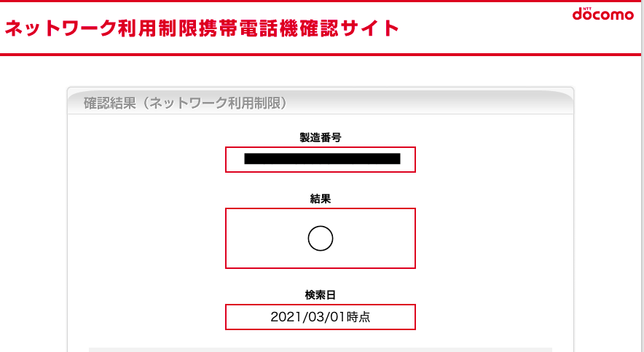
Task: Click the 製造番号 label
Action: [321, 138]
